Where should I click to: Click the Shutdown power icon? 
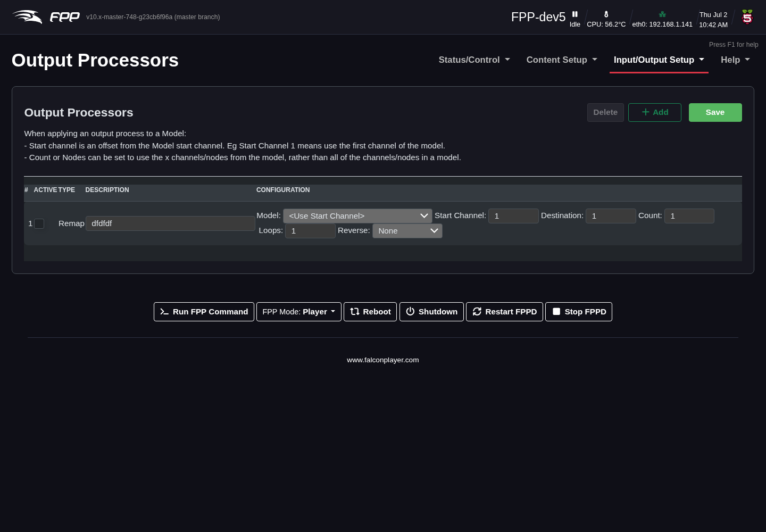pos(410,312)
